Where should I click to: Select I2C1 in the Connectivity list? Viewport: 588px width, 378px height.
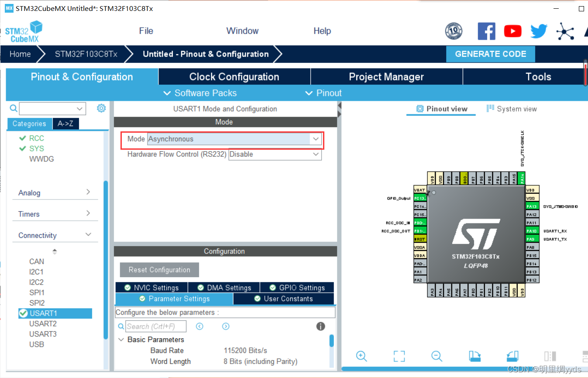(36, 271)
